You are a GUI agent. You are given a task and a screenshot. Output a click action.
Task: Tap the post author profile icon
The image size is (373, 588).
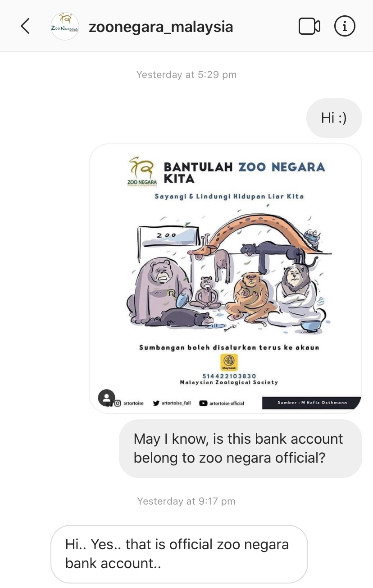106,398
